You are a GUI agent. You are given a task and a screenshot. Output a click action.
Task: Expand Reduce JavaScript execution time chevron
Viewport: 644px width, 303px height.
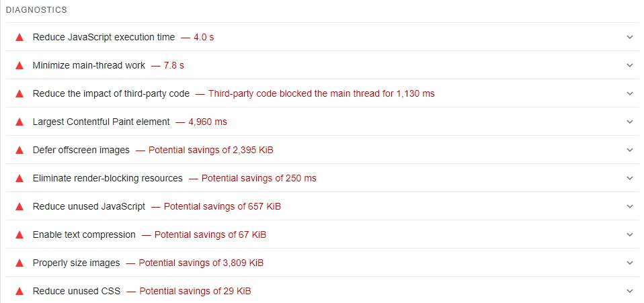click(630, 38)
